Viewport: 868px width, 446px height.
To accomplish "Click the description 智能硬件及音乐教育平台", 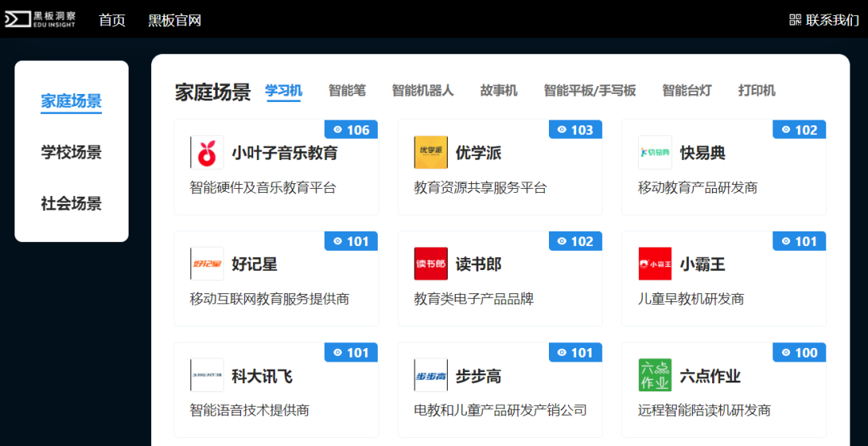I will coord(263,188).
